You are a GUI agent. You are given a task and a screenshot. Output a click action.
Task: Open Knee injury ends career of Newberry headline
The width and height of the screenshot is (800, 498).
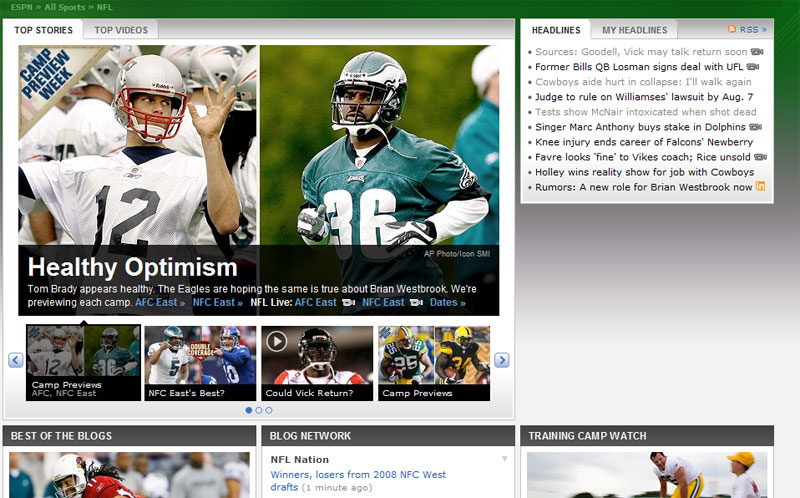(x=644, y=142)
